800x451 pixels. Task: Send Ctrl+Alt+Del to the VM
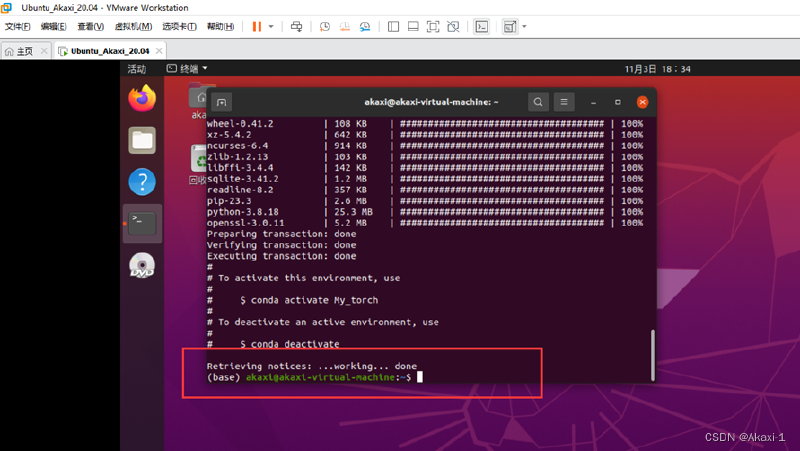coord(296,27)
